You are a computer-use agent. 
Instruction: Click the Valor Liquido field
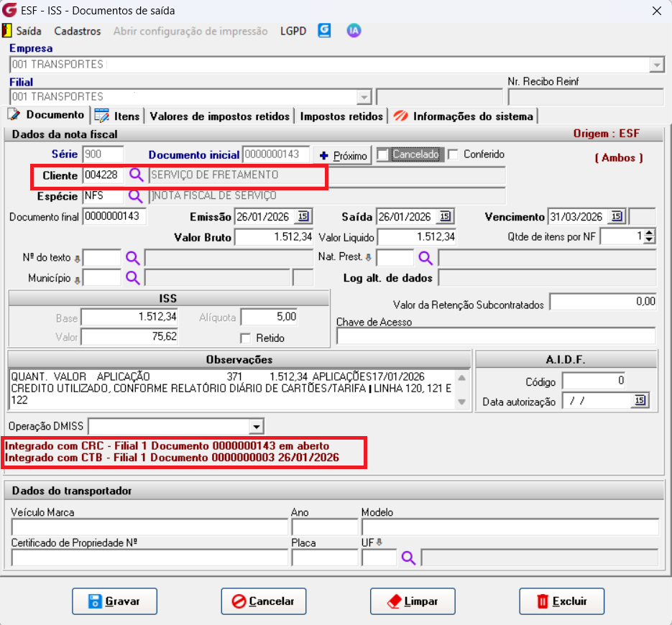pyautogui.click(x=417, y=237)
